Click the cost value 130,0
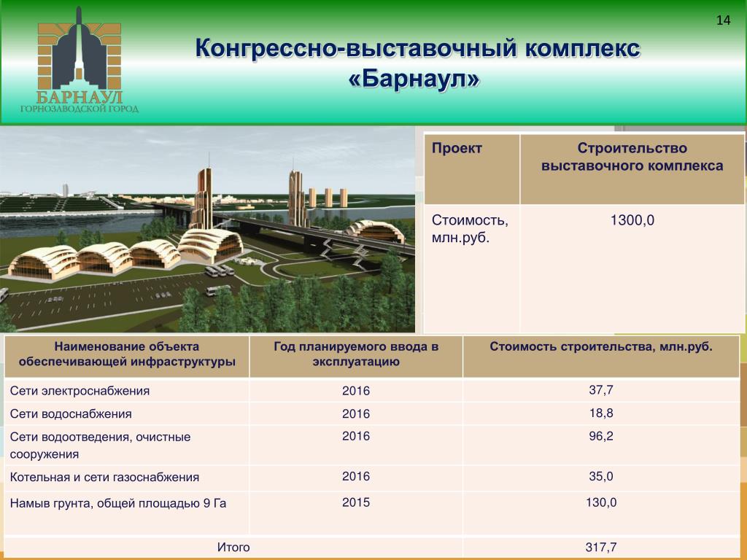 pyautogui.click(x=601, y=502)
